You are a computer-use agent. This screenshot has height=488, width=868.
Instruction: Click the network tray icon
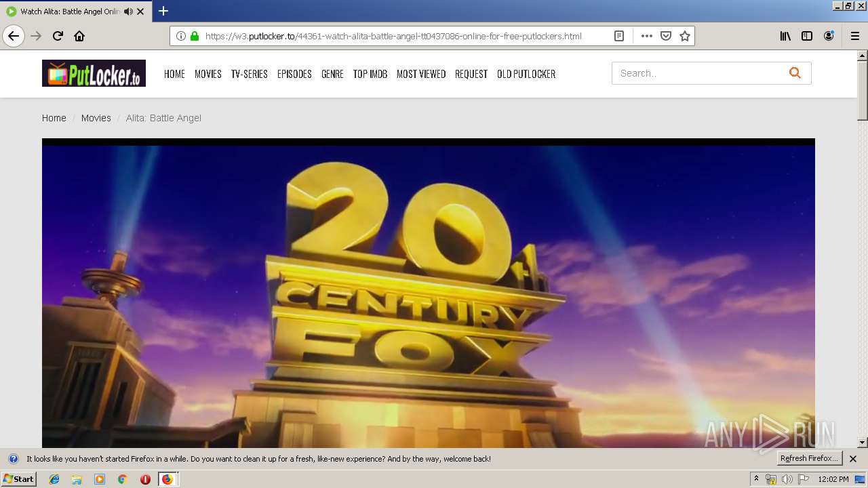[771, 479]
